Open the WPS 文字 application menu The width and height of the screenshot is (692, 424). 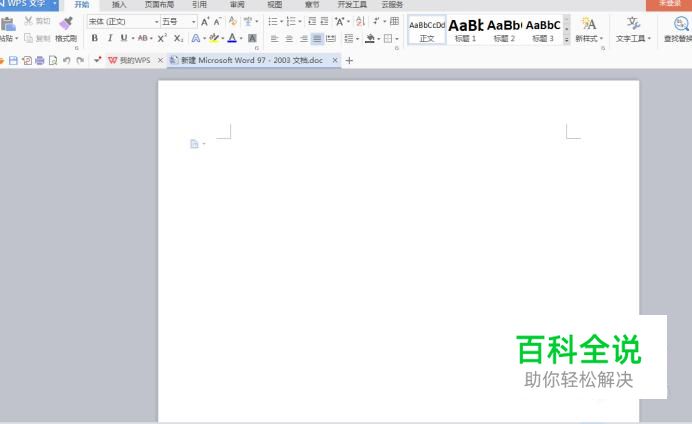coord(29,4)
